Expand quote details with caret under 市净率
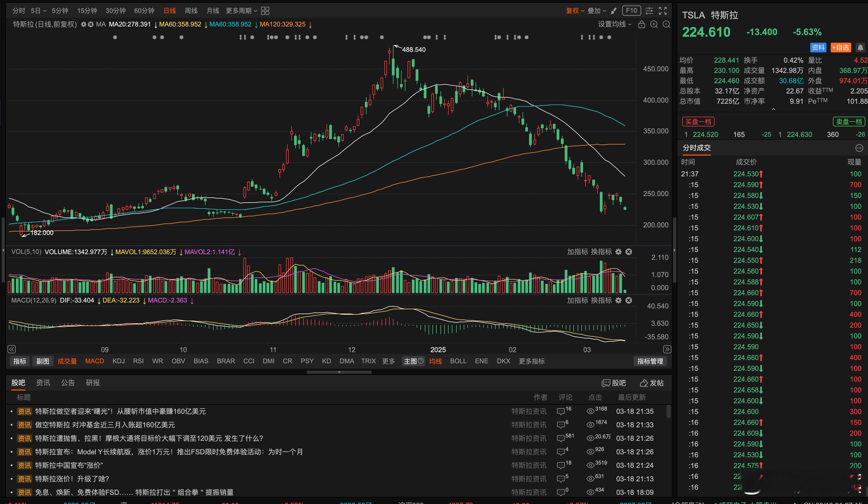Viewport: 868px width, 504px height. click(x=773, y=109)
